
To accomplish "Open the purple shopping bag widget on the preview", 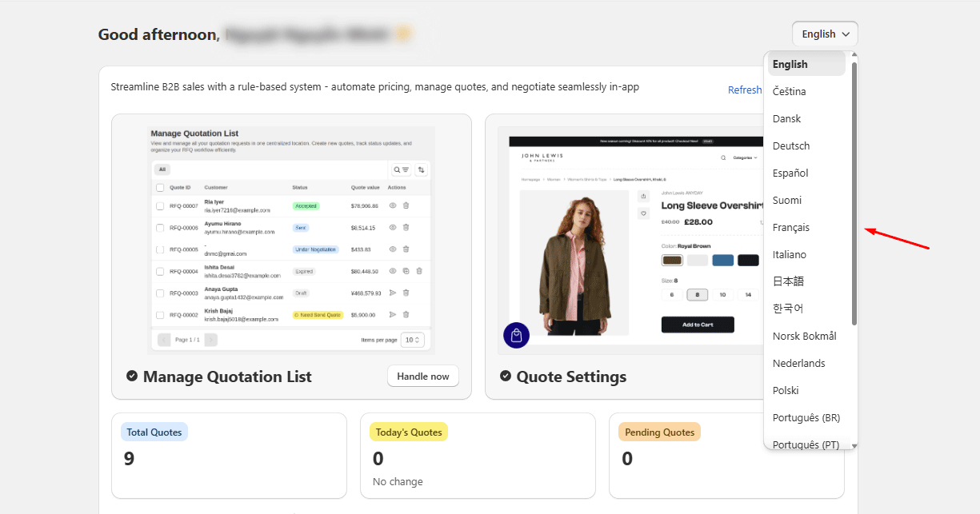I will click(516, 335).
